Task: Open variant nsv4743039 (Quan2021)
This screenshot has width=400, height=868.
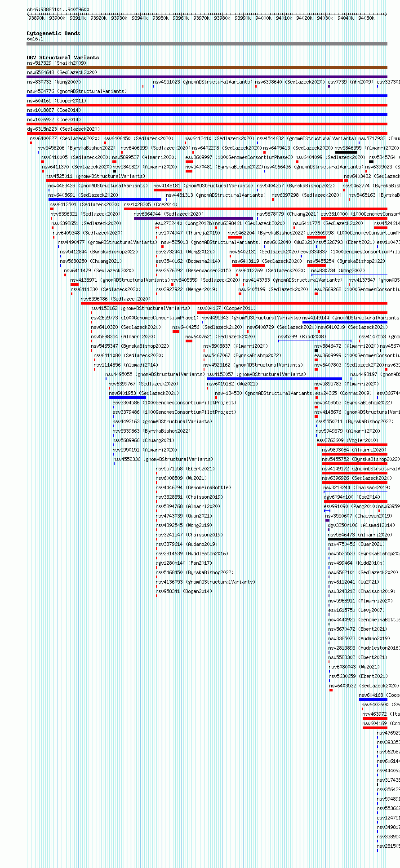Action: 184,516
